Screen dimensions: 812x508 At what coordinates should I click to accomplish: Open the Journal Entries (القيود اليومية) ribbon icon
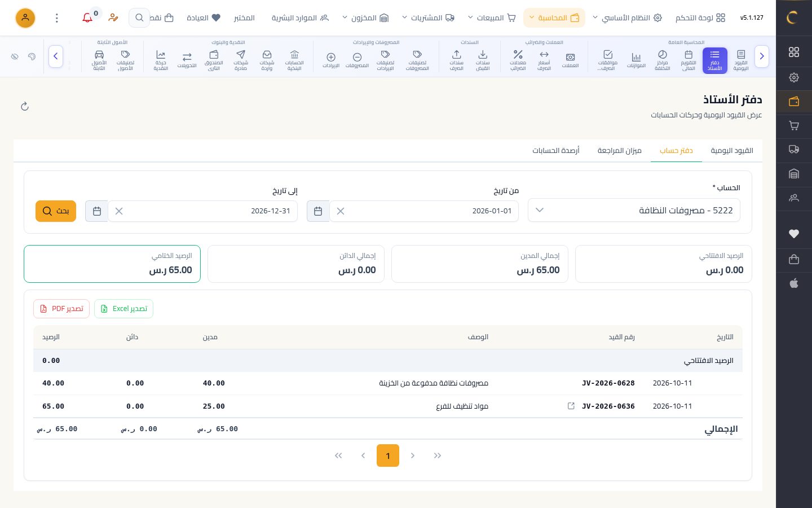pyautogui.click(x=741, y=60)
